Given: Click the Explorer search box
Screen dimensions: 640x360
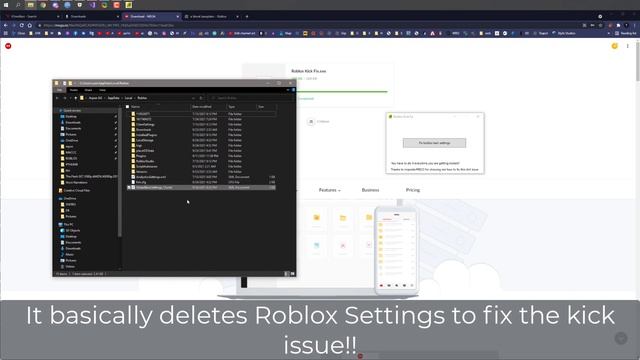Looking at the screenshot, I should pyautogui.click(x=251, y=98).
